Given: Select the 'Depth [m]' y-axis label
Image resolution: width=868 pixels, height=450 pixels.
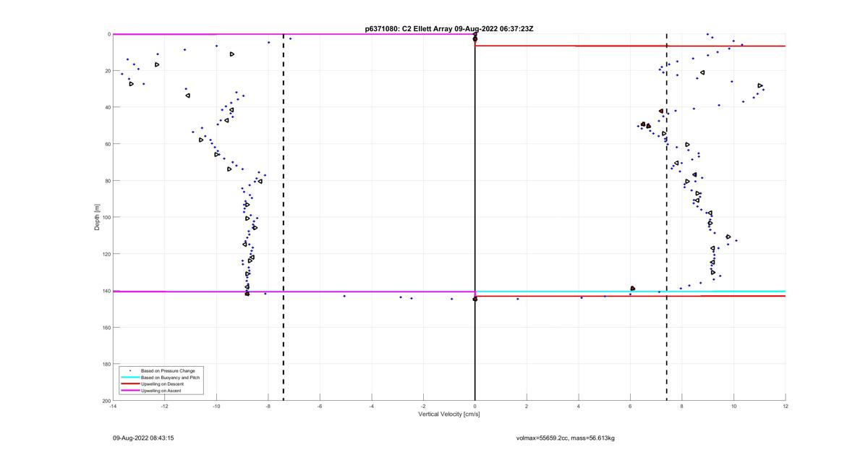Looking at the screenshot, I should point(96,217).
